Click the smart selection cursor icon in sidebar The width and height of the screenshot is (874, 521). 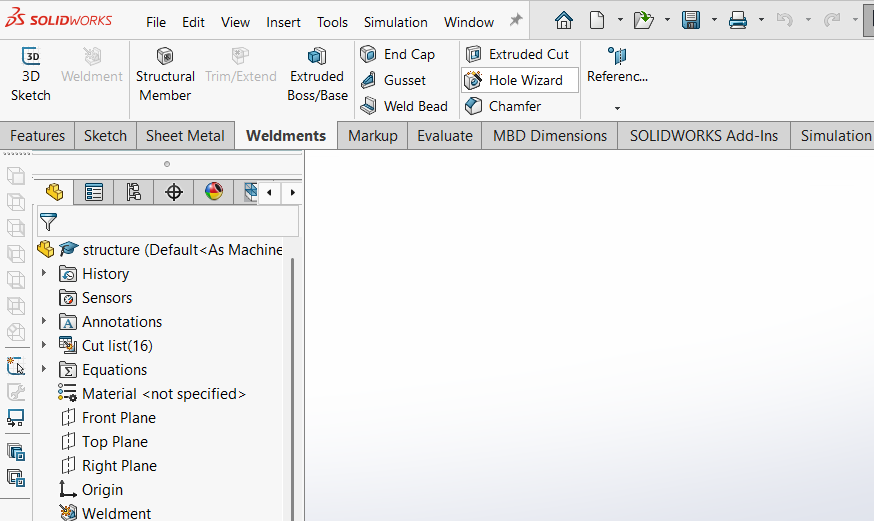(x=16, y=366)
